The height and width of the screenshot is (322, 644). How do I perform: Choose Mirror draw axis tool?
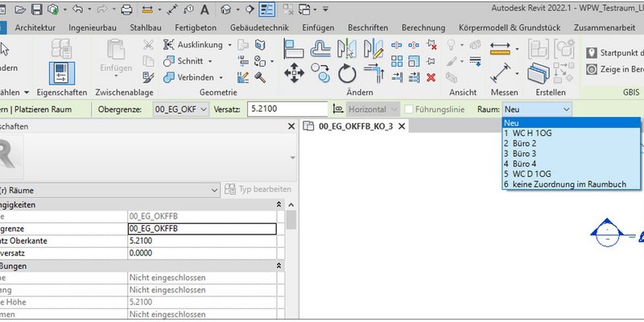click(374, 49)
